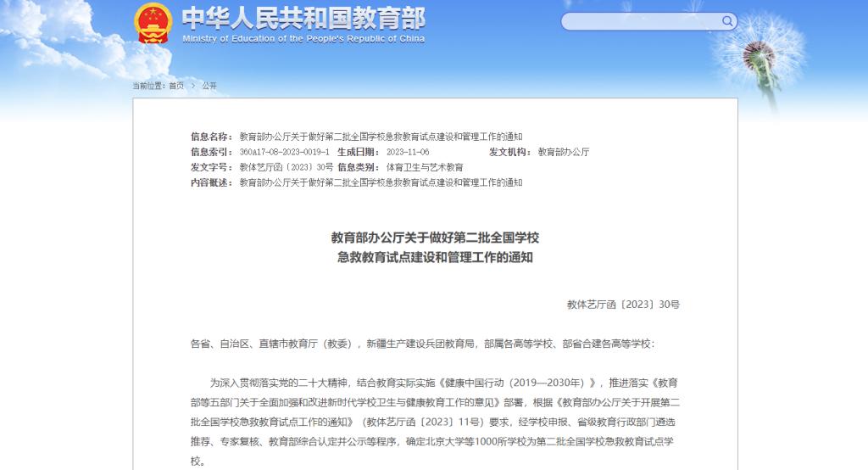This screenshot has width=868, height=470.
Task: Click the national emblem logo
Action: tap(153, 23)
